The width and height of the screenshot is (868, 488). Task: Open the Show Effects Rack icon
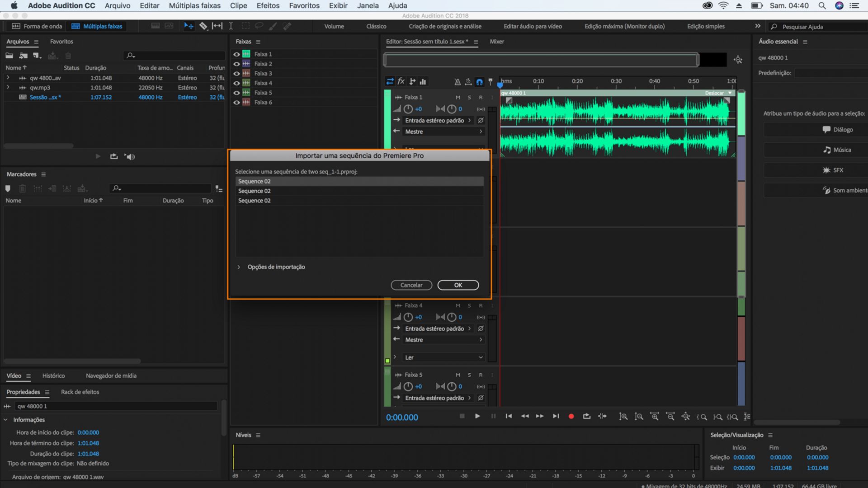coord(401,81)
